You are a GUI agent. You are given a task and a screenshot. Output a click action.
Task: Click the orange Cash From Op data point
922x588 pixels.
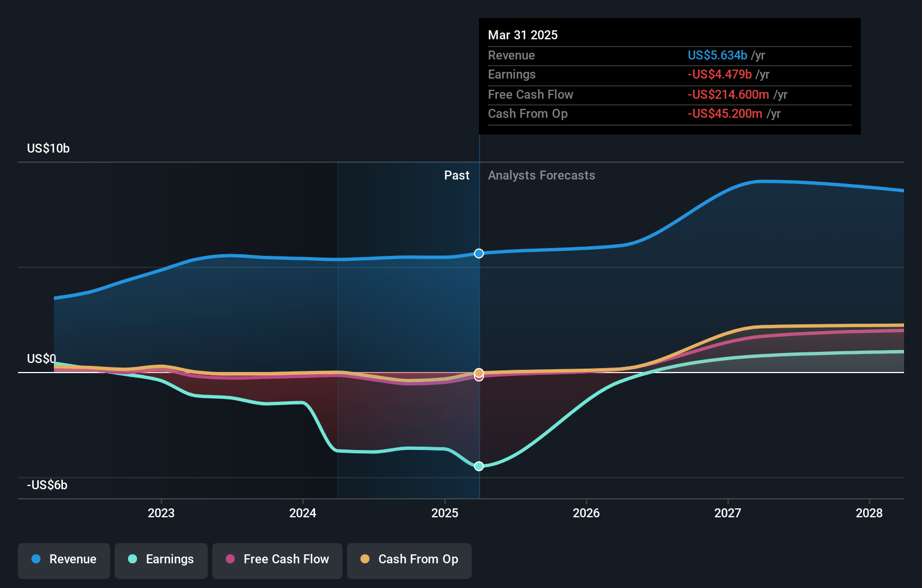click(x=479, y=373)
